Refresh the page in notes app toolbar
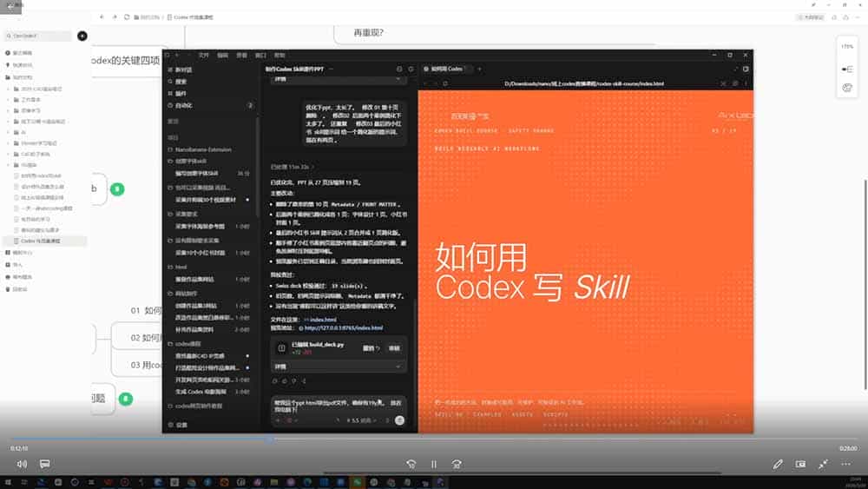Viewport: 868px width, 489px height. click(x=127, y=17)
